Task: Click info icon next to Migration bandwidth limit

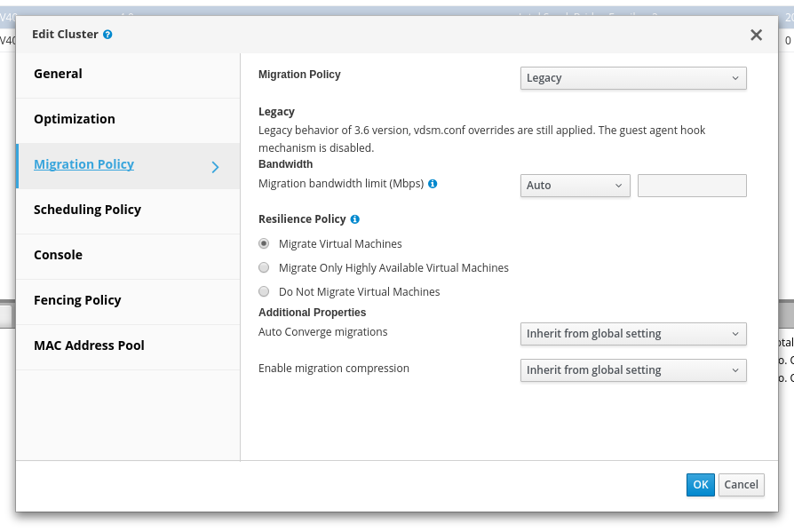Action: point(433,184)
